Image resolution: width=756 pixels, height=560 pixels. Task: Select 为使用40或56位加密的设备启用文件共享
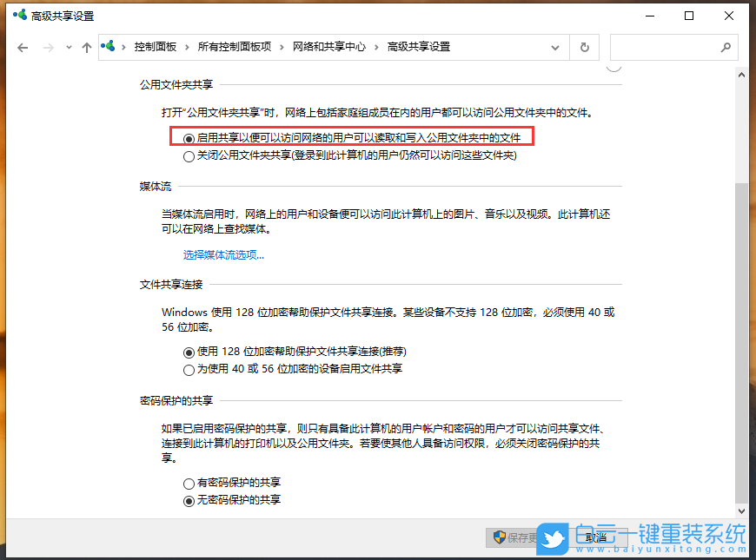pyautogui.click(x=189, y=369)
